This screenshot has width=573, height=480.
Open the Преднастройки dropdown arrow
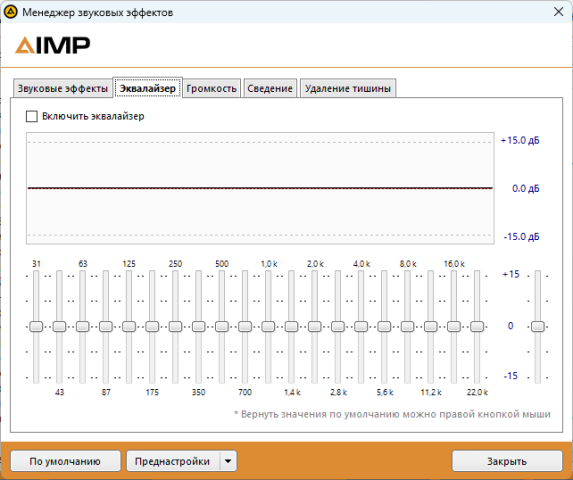coord(228,461)
